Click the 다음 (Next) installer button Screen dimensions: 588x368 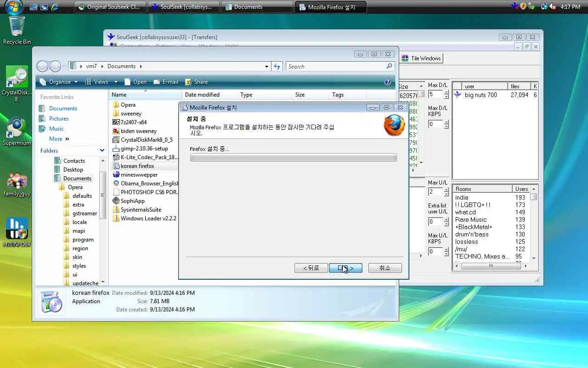point(345,268)
